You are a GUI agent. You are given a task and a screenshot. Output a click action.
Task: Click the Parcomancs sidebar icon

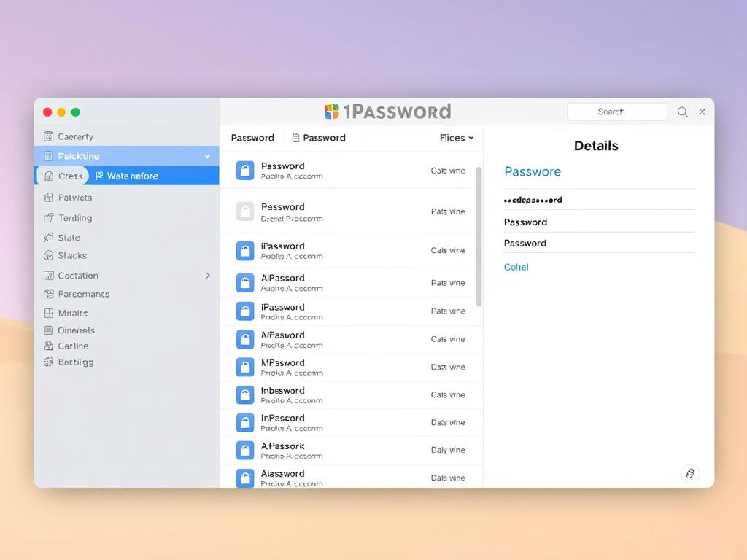point(49,294)
